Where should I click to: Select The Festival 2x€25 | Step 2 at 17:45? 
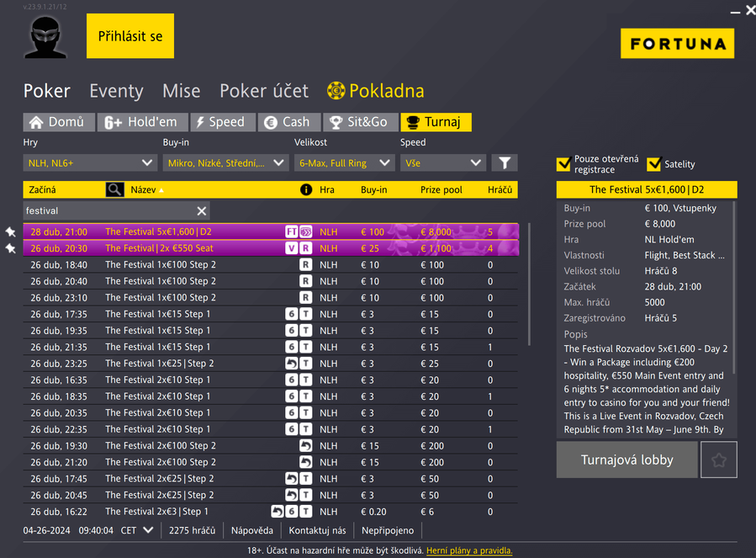tap(271, 478)
